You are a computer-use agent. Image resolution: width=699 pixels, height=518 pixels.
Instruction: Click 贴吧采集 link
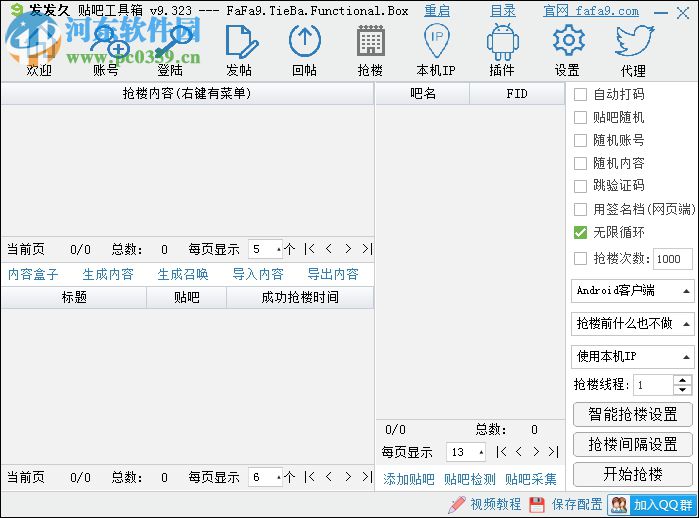click(x=530, y=479)
